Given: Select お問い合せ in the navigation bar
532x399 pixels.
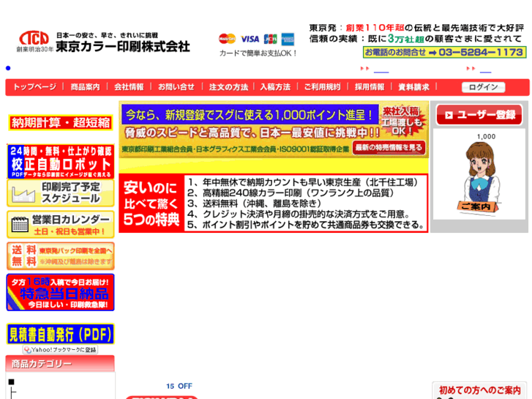Looking at the screenshot, I should tap(176, 87).
